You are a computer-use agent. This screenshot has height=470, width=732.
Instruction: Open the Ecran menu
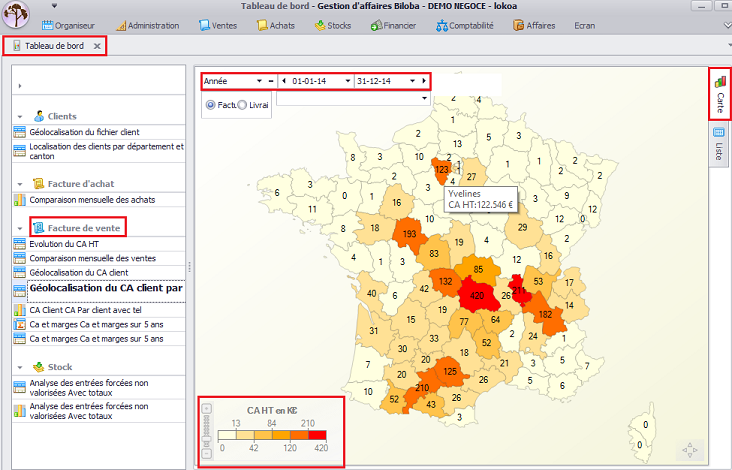(x=584, y=26)
